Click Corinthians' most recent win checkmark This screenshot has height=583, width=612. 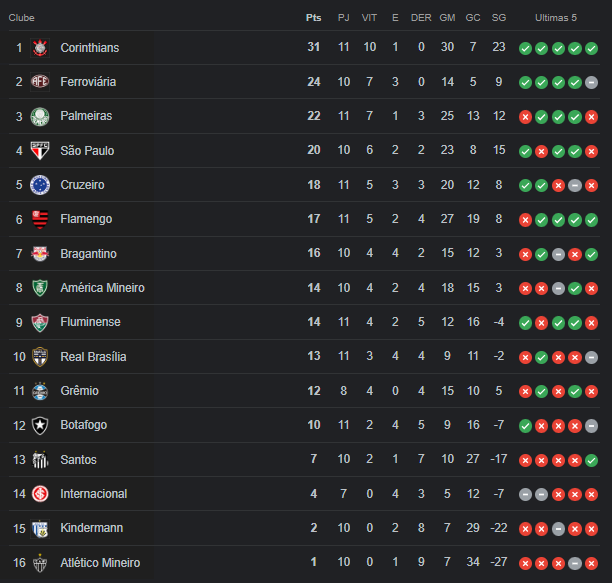point(591,48)
